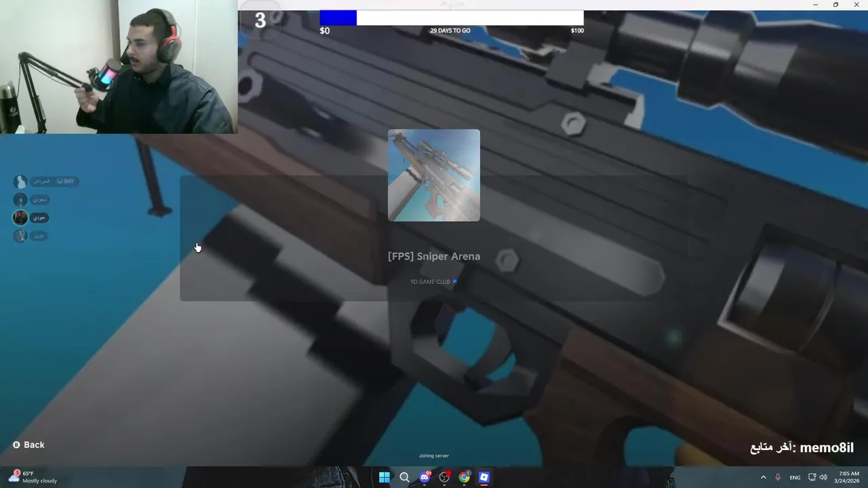
Task: Open the weather widget showing 65°F
Action: [33, 477]
